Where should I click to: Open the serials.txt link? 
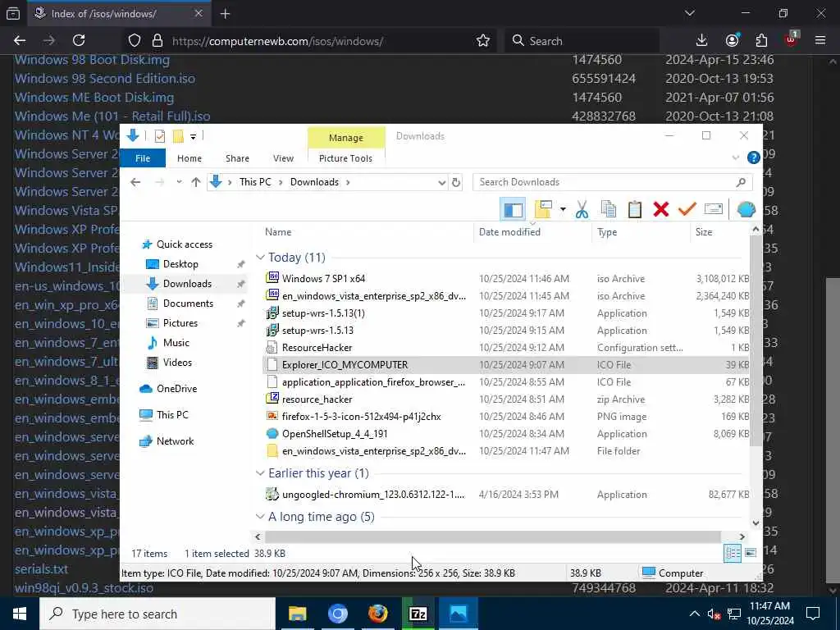click(x=41, y=569)
